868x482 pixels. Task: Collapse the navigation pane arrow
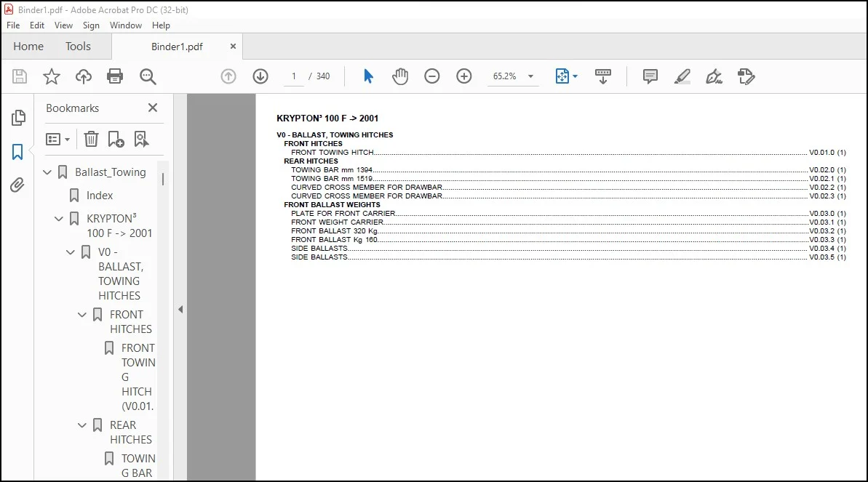pos(180,310)
